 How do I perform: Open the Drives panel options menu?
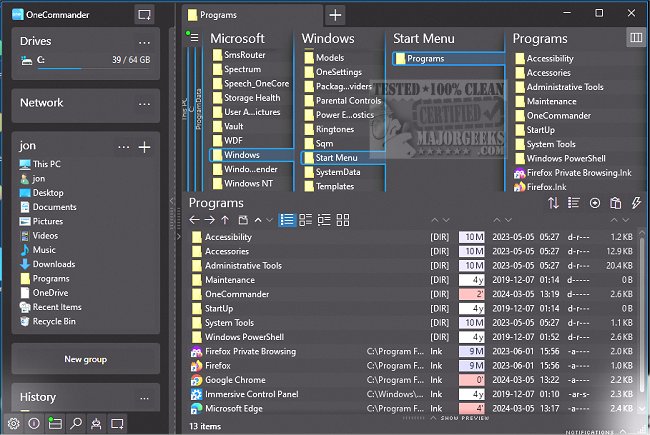144,42
